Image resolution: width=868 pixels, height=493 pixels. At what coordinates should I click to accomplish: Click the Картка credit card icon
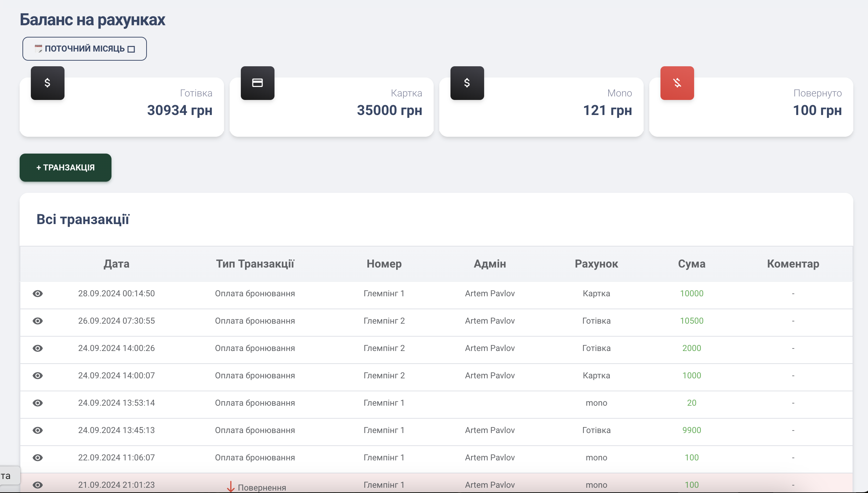258,83
